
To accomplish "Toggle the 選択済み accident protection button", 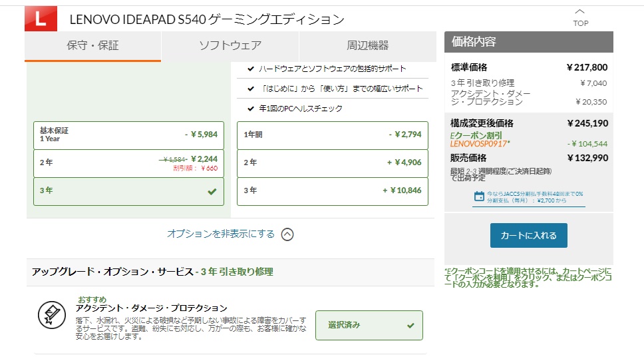I will click(369, 325).
